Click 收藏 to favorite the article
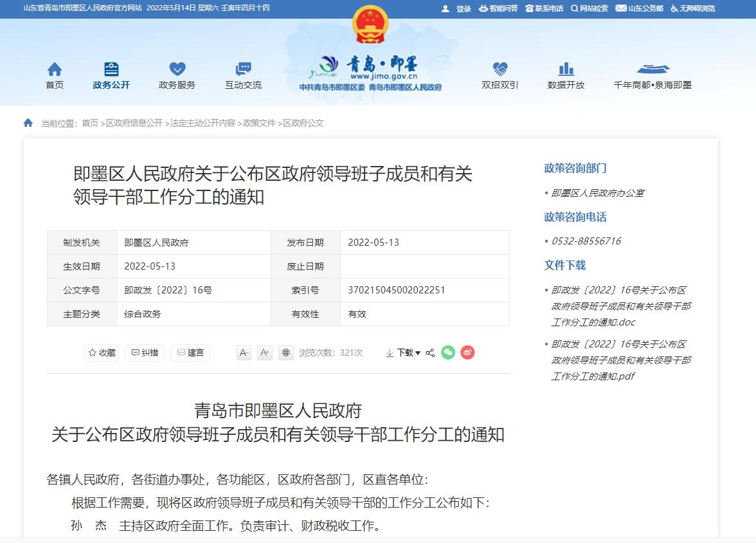This screenshot has height=543, width=756. (102, 353)
